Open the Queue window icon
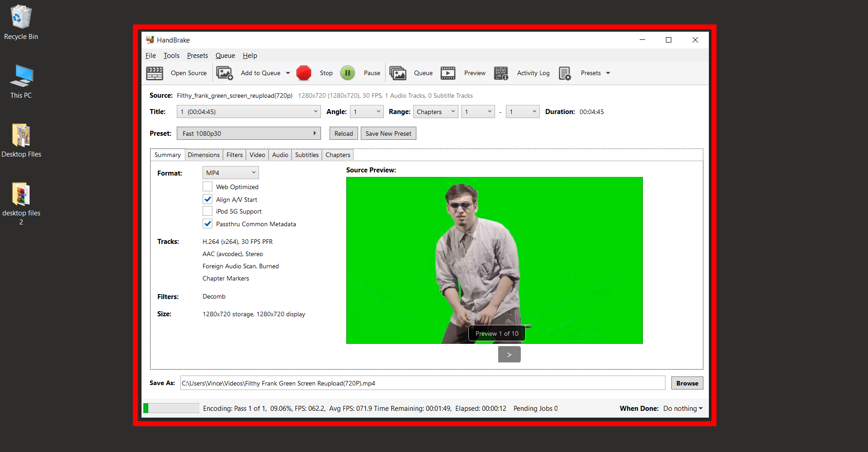 pyautogui.click(x=398, y=73)
